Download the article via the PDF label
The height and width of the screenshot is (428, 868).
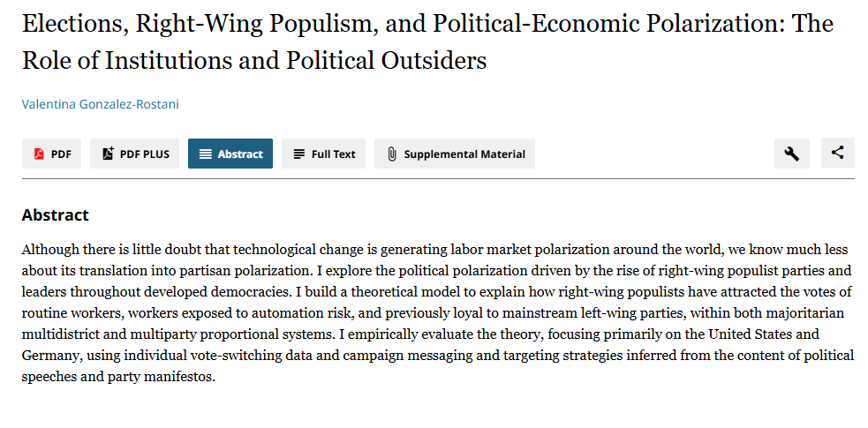pyautogui.click(x=61, y=154)
